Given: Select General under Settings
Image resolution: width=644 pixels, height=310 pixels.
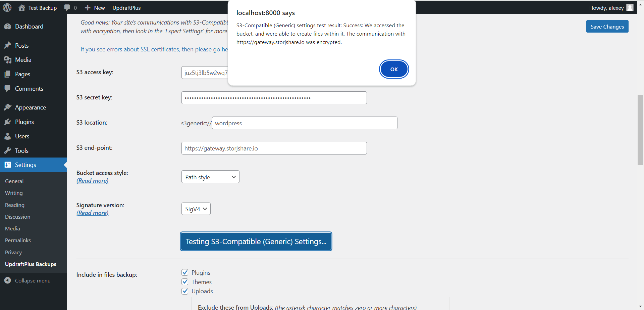Looking at the screenshot, I should coord(14,181).
